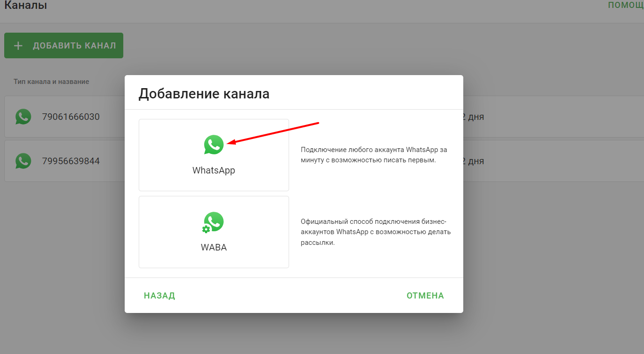Click the Каналы page heading
Image resolution: width=644 pixels, height=354 pixels.
(26, 5)
